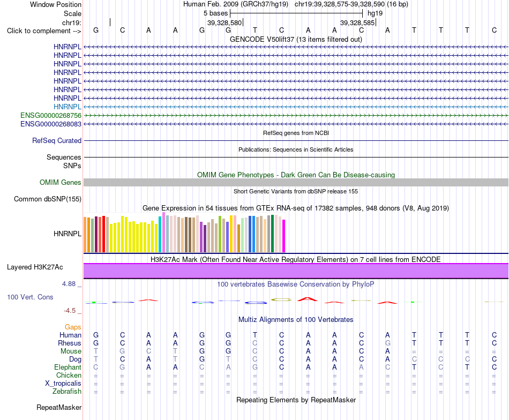This screenshot has width=509, height=420.
Task: Click the dark green bar in GTEx chart
Action: coord(272,234)
